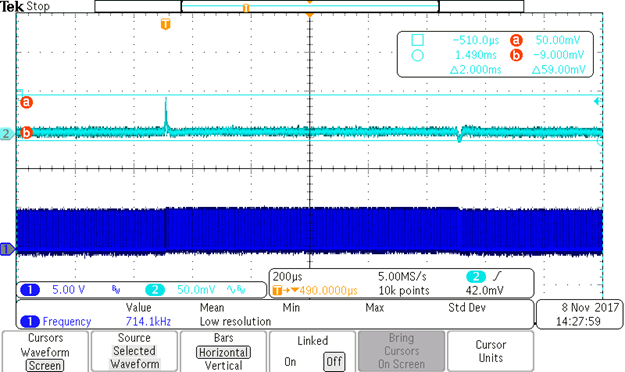Click the 10k points record length

click(x=404, y=291)
